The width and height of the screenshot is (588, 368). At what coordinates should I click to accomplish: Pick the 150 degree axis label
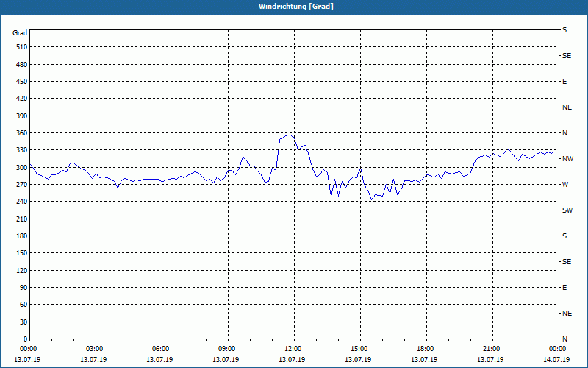22,253
